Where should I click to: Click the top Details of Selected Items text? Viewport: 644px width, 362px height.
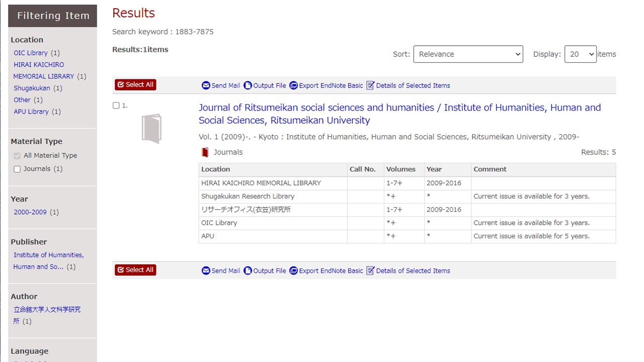coord(413,85)
